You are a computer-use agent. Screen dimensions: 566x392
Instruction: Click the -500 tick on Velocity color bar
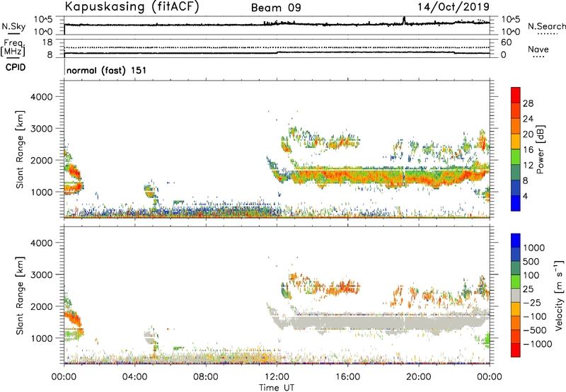[535, 330]
